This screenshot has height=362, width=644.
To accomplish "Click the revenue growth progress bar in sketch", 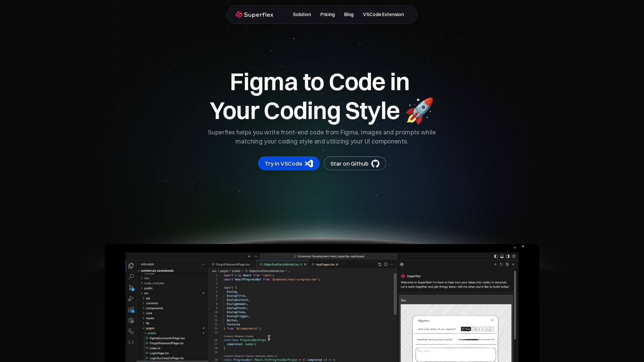I will coord(474,339).
